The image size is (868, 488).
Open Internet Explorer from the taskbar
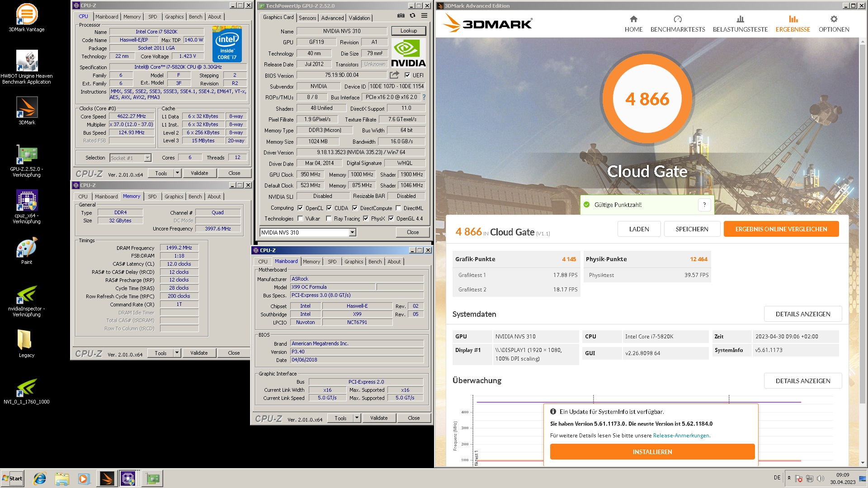tap(40, 479)
